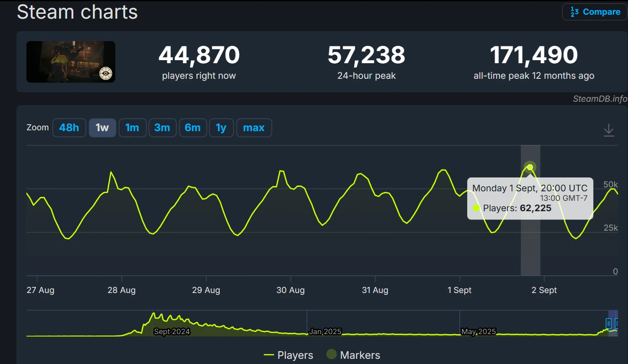Click the 2 Sept axis label
This screenshot has height=364, width=628.
click(x=544, y=290)
